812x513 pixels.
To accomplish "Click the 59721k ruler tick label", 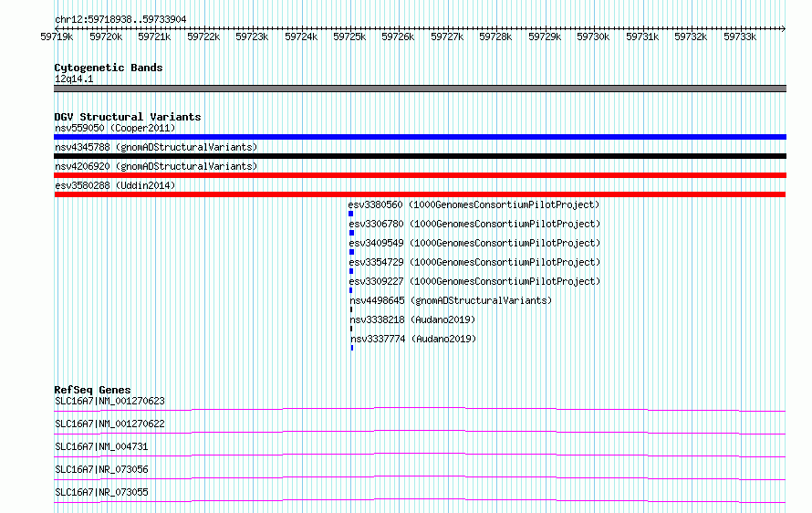I will (x=154, y=37).
